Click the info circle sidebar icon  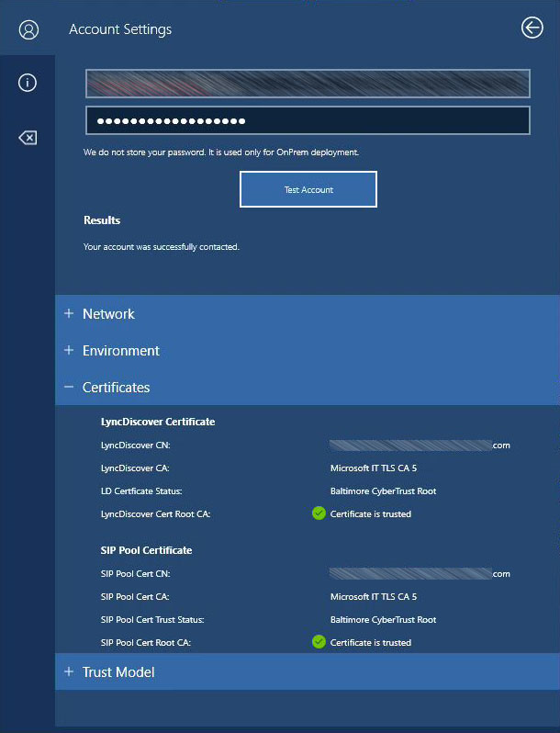pos(28,83)
